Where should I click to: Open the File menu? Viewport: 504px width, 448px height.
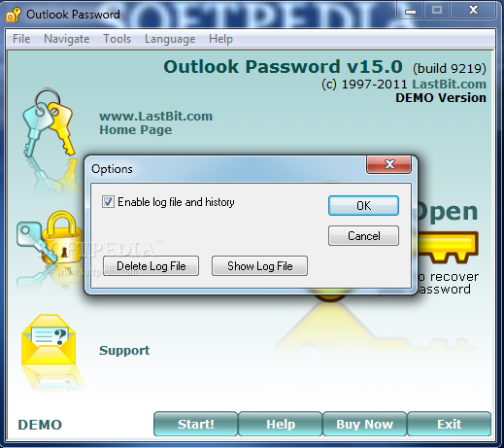tap(21, 39)
